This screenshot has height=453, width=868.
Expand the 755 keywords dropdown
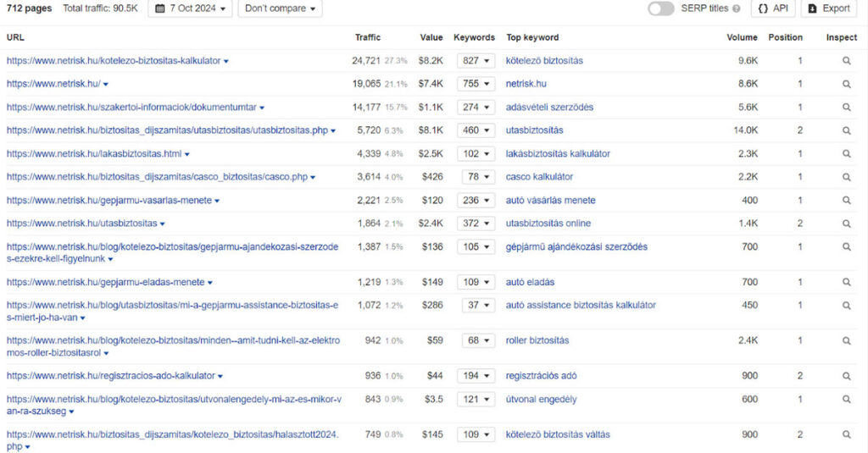click(x=476, y=84)
